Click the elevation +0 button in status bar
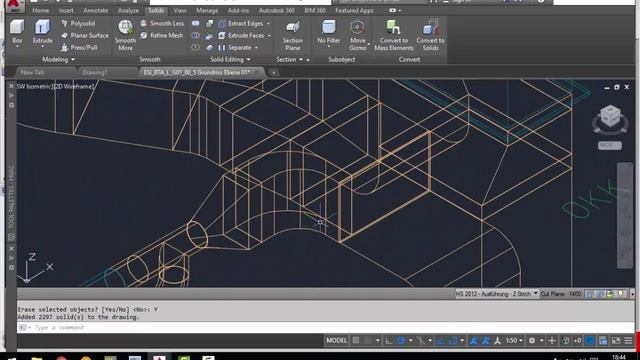Image resolution: width=640 pixels, height=360 pixels. (x=577, y=340)
